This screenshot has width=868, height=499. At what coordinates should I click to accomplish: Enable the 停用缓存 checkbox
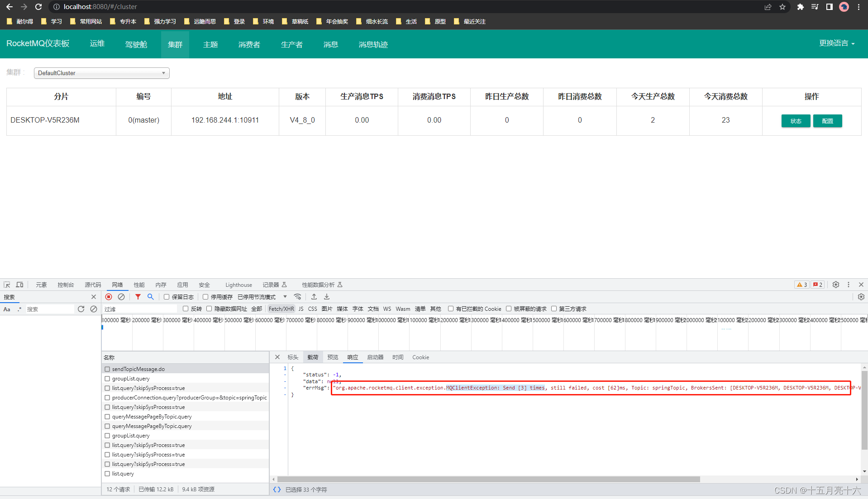205,297
